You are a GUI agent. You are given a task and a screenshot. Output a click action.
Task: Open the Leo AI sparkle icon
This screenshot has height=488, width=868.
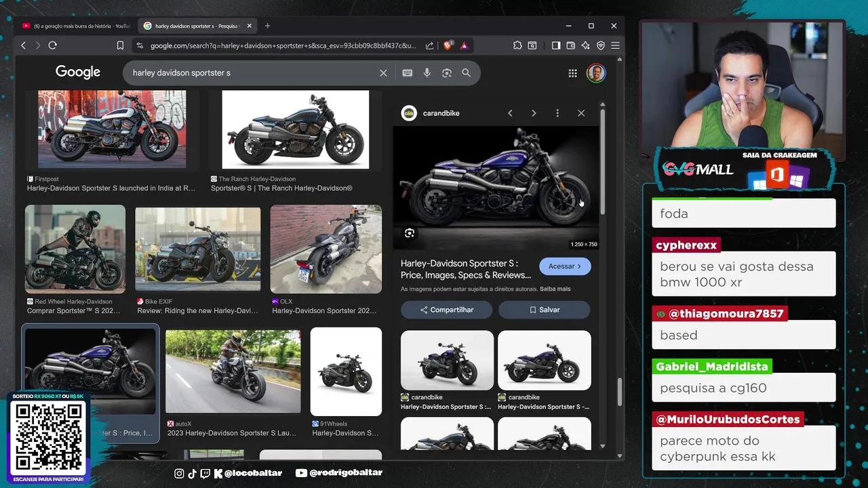point(585,45)
